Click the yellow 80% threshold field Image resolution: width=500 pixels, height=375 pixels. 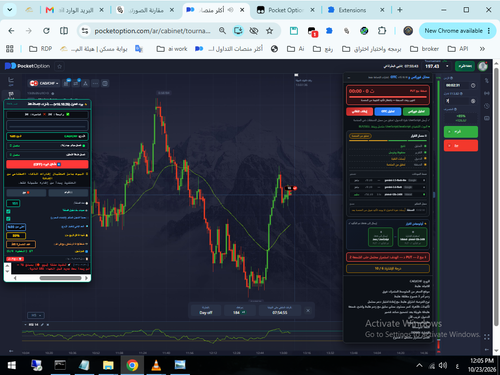[16, 236]
